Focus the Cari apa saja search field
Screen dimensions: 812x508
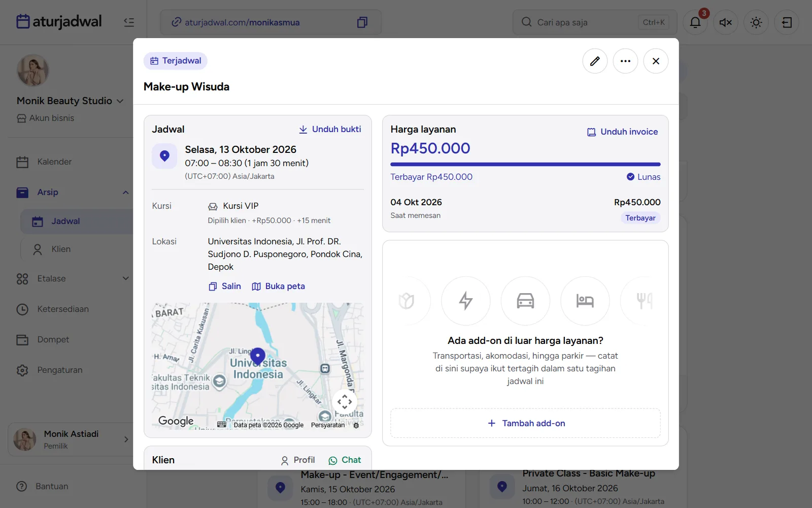point(595,22)
